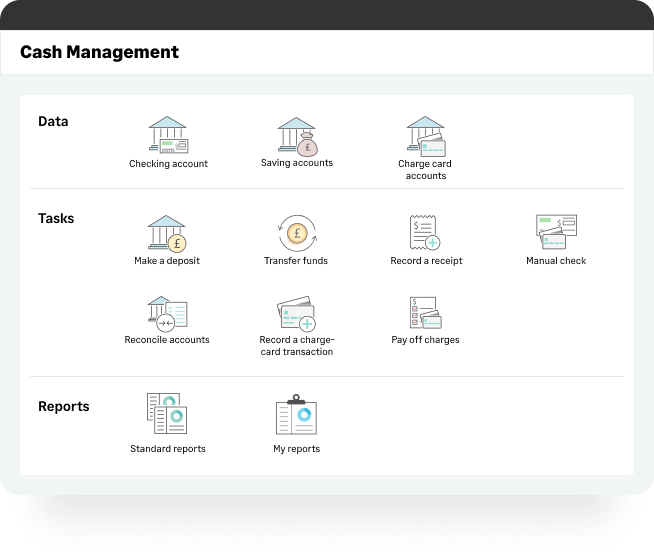Select the Pay off charges icon

425,313
